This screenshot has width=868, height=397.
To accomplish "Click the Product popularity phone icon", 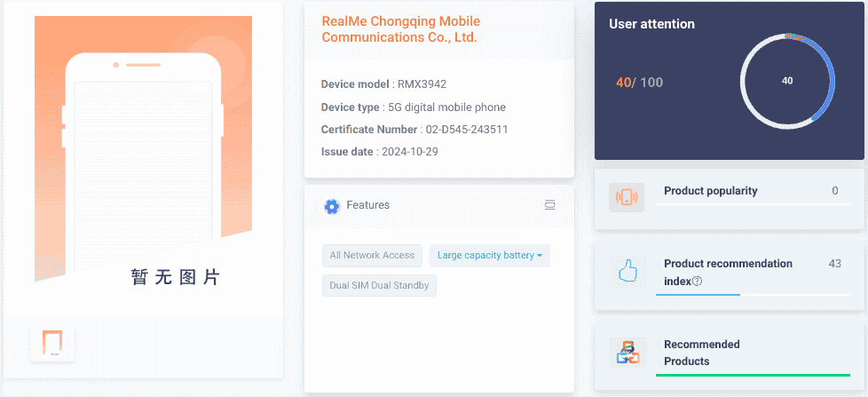I will pyautogui.click(x=627, y=197).
